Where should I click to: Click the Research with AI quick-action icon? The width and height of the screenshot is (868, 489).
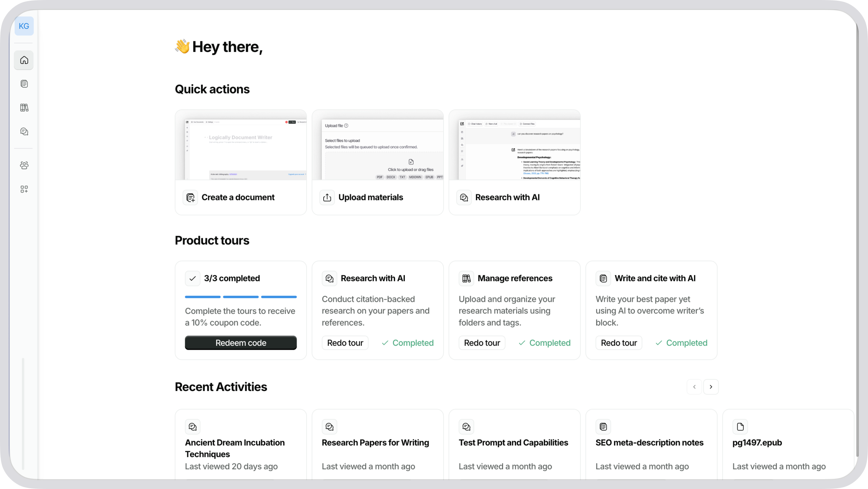pos(464,197)
